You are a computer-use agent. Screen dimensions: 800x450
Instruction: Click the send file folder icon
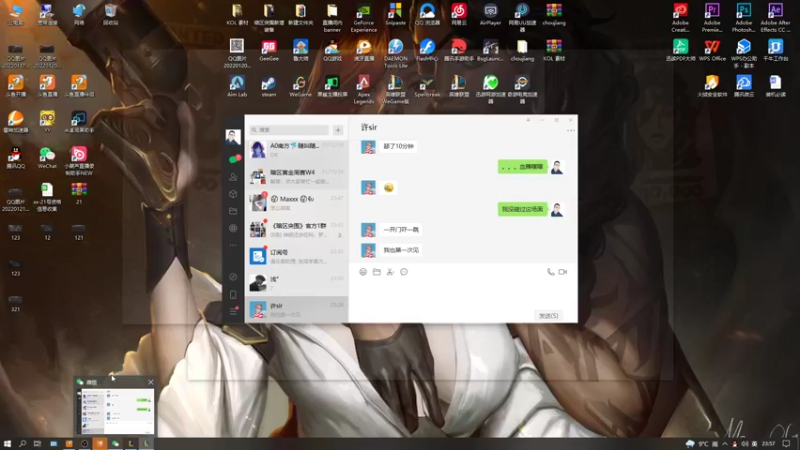[377, 272]
